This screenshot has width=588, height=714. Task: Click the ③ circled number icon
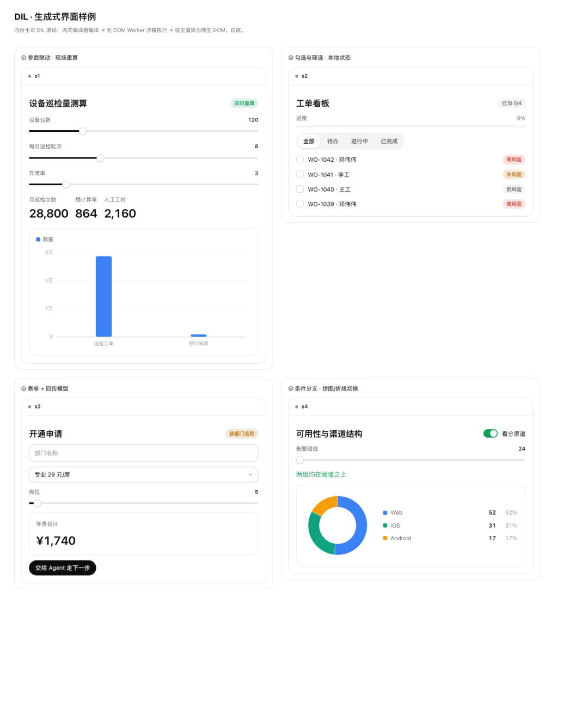point(23,389)
